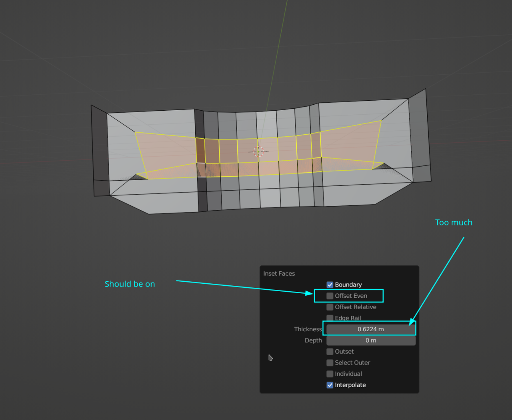Enable the Offset Relative checkbox
Image resolution: width=512 pixels, height=420 pixels.
pos(330,307)
